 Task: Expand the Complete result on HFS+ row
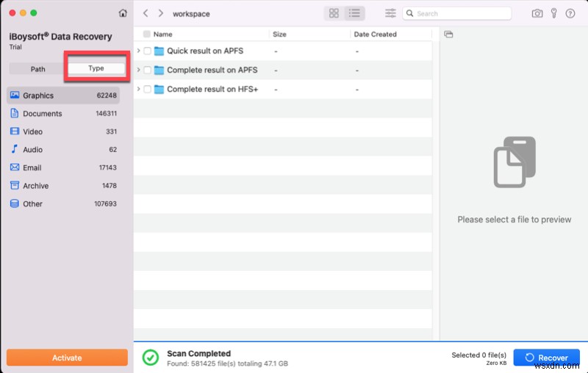coord(139,89)
